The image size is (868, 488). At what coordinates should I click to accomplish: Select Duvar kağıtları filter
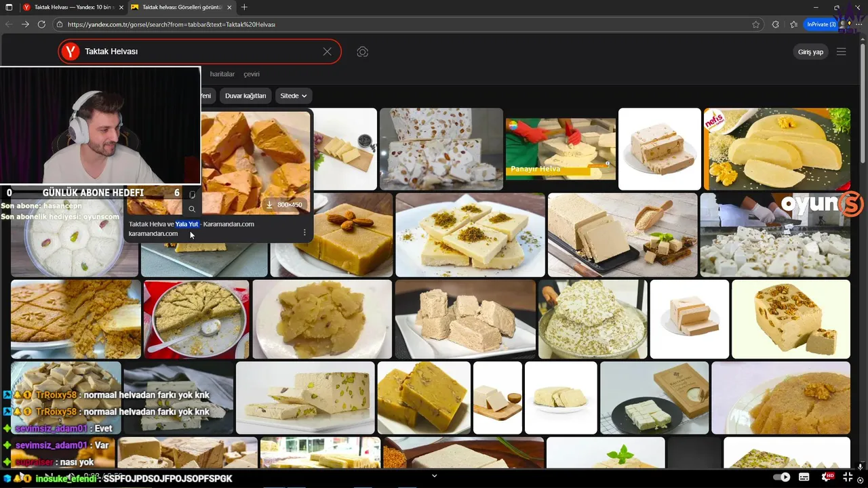(x=245, y=96)
